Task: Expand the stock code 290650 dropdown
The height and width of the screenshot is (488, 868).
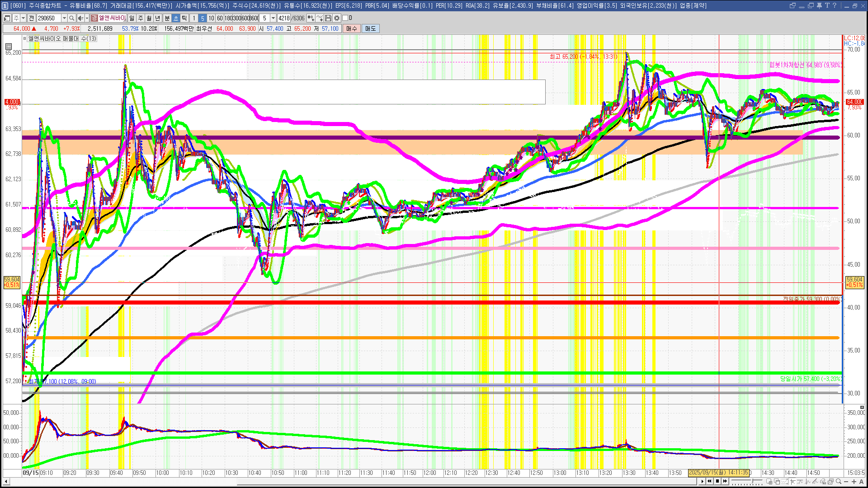Action: [64, 18]
